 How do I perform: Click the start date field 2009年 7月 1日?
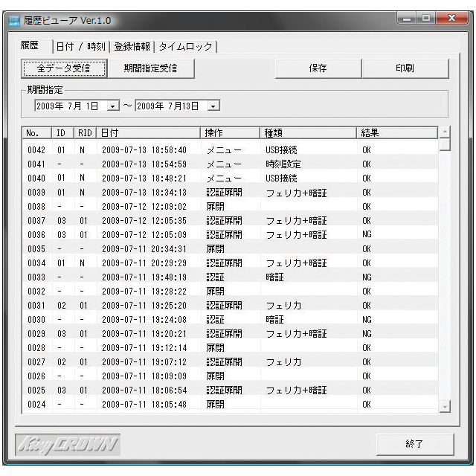click(x=68, y=106)
